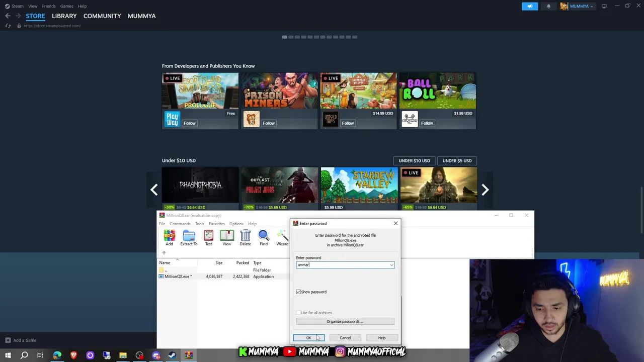644x362 pixels.
Task: Follow the Prison Miners developer
Action: [269, 123]
